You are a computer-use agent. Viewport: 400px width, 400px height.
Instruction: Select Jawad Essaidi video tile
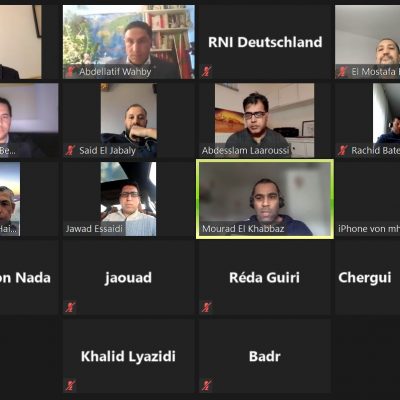(x=129, y=199)
